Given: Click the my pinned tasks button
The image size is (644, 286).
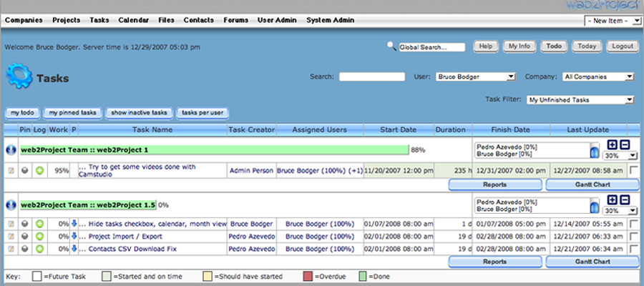Looking at the screenshot, I should [x=73, y=113].
